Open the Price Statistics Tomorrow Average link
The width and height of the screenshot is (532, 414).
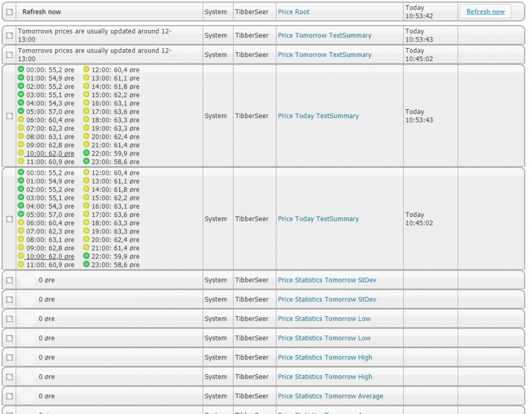[x=330, y=396]
